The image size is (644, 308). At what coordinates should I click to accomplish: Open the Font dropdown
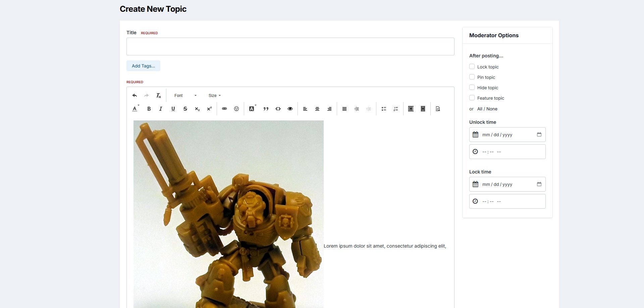tap(185, 96)
